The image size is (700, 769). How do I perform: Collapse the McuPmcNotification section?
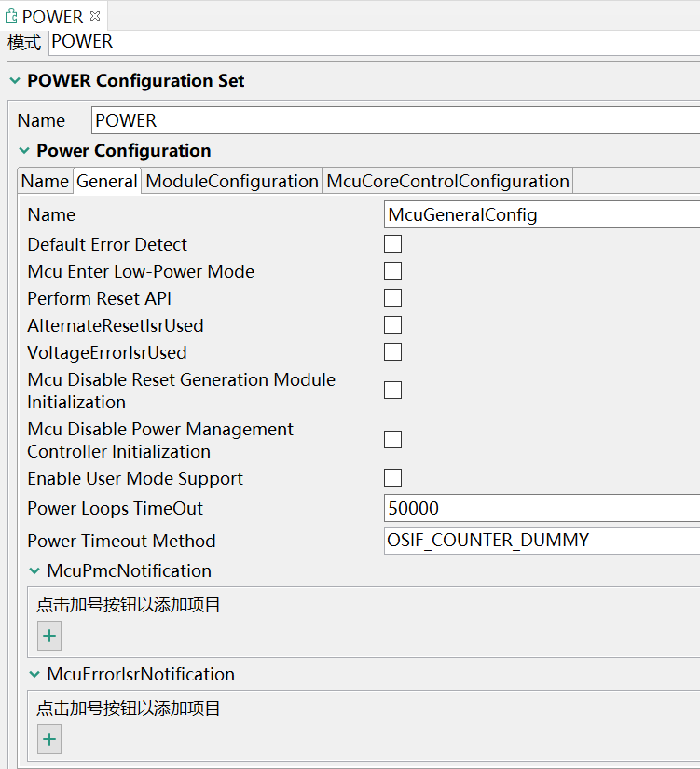(x=34, y=570)
